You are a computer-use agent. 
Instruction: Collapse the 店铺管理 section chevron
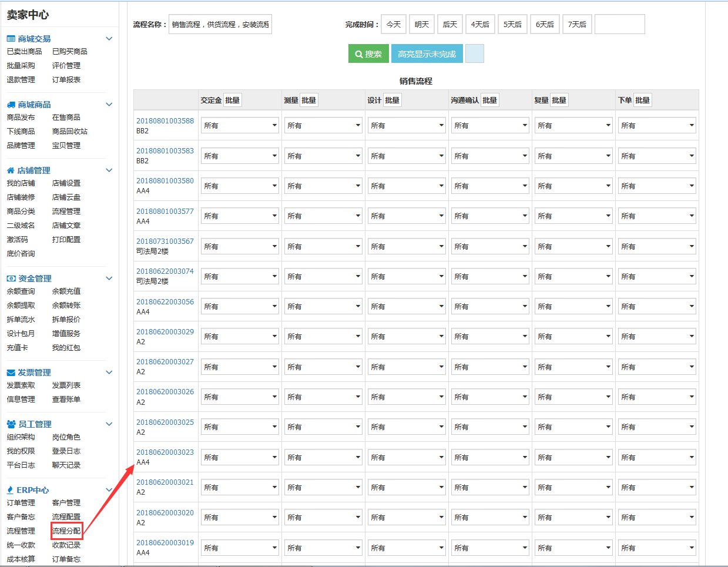[x=109, y=170]
